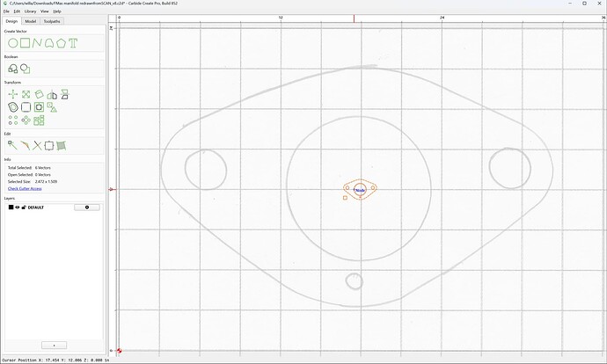Open DEFAULT layer settings gear button
Viewport: 607px width, 364px height.
click(x=87, y=207)
